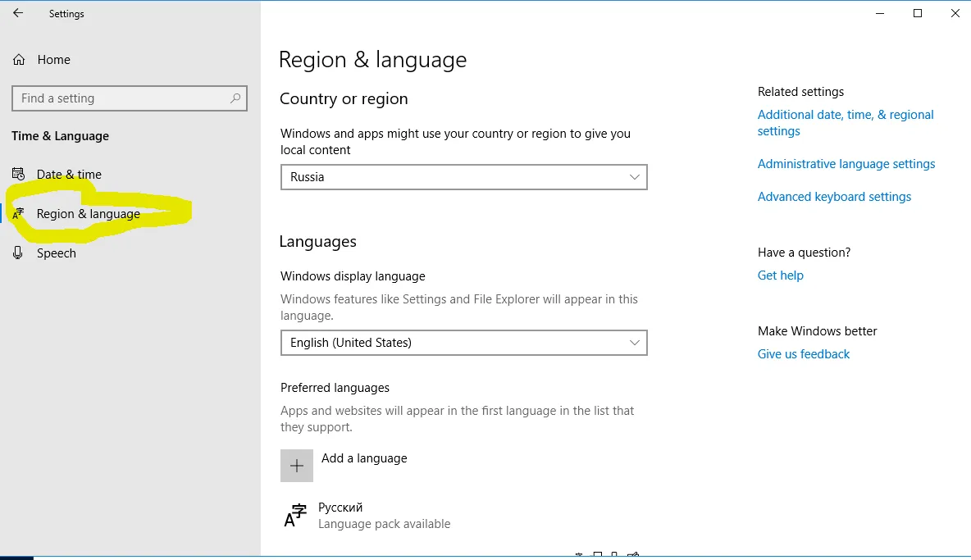971x560 pixels.
Task: Open the Home settings page
Action: pyautogui.click(x=42, y=59)
